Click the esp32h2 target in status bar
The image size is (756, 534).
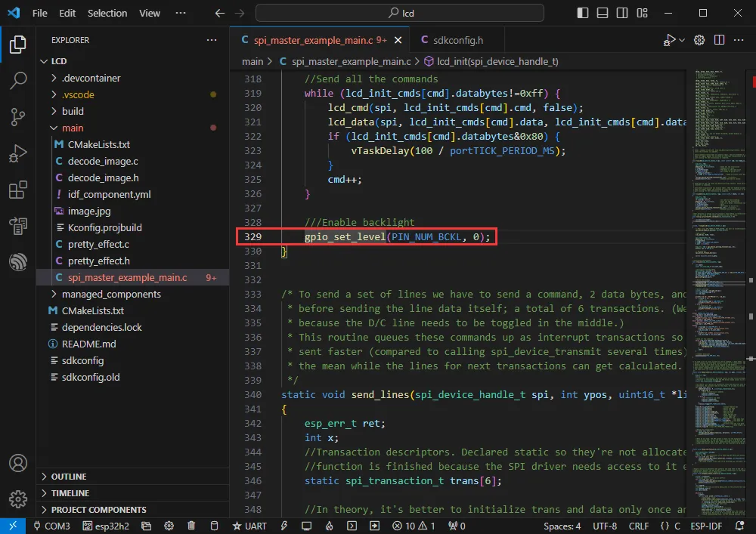[104, 526]
